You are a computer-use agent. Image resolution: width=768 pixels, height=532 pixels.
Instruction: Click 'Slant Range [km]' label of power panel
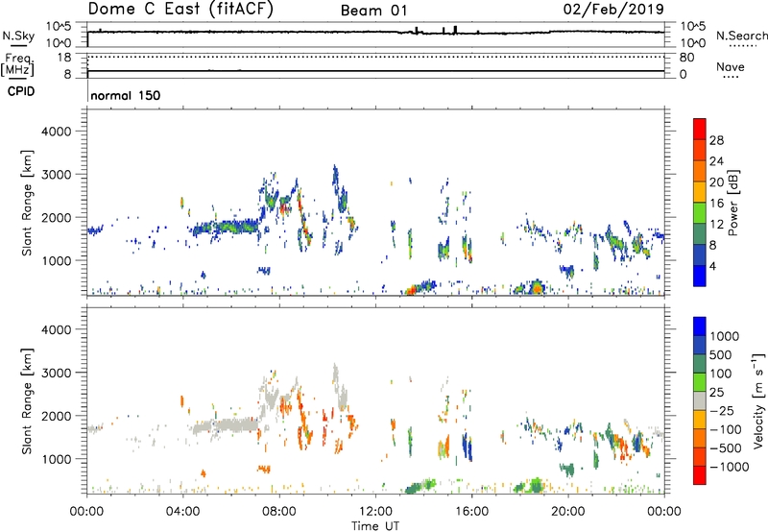27,203
